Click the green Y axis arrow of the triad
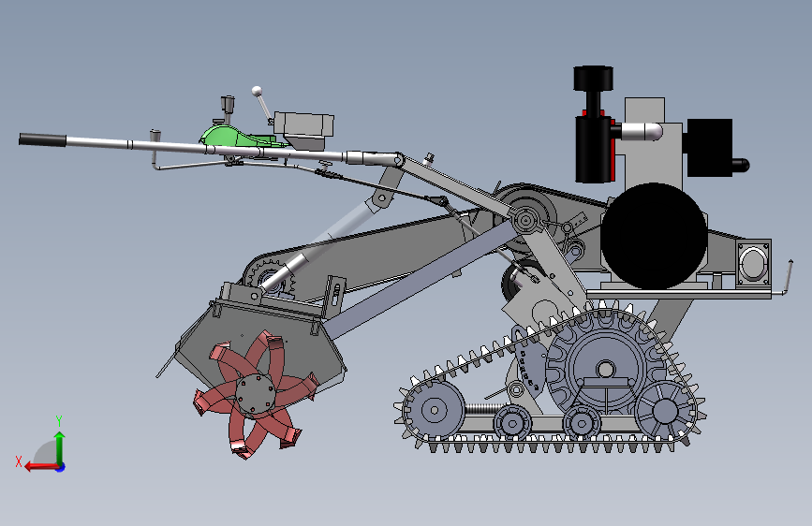The height and width of the screenshot is (526, 812). click(x=60, y=446)
